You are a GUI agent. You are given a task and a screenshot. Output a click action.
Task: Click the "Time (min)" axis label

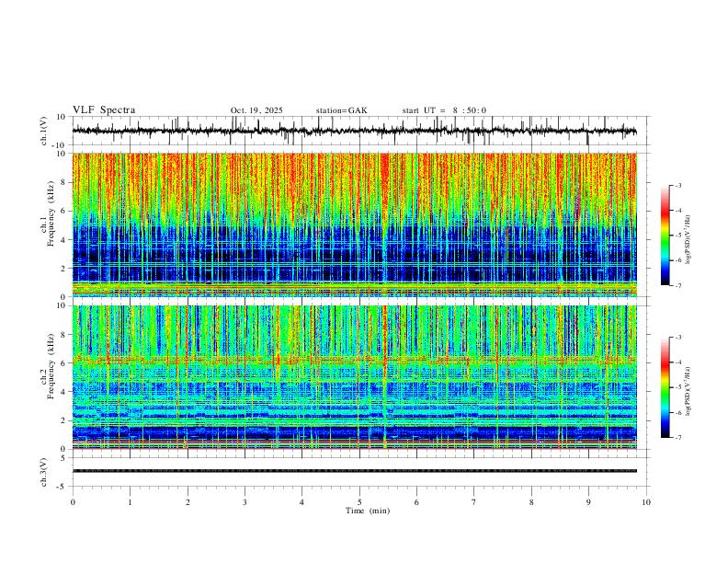pyautogui.click(x=368, y=511)
